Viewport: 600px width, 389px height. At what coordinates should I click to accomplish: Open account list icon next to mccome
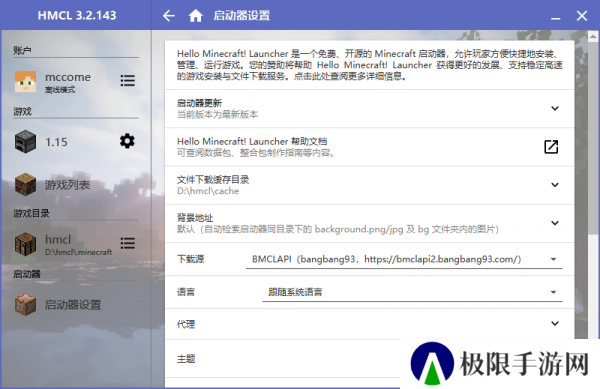(x=127, y=80)
